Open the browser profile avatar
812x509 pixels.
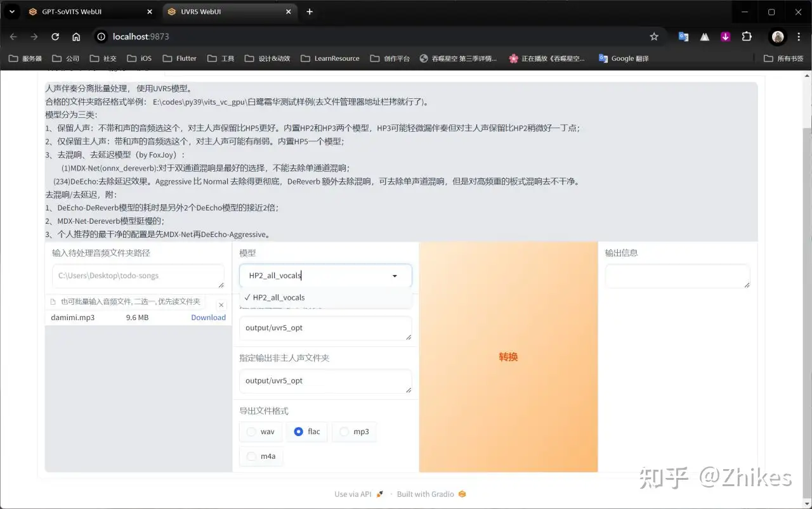pos(778,37)
